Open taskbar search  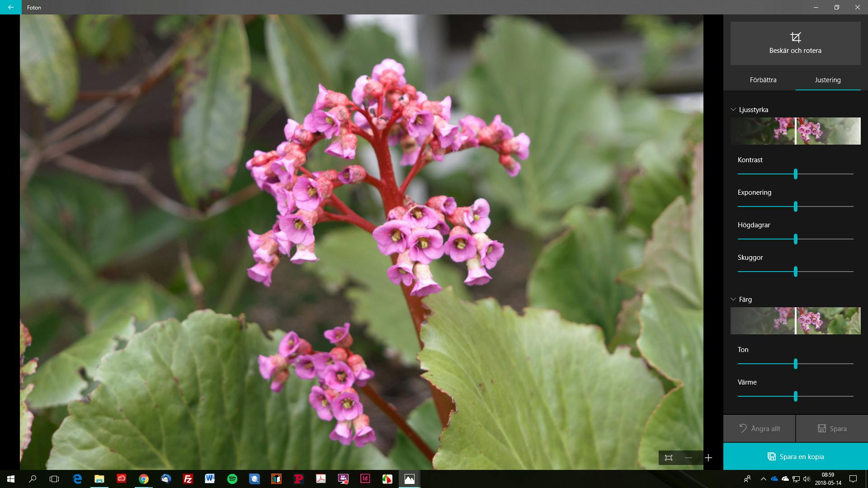(x=33, y=479)
